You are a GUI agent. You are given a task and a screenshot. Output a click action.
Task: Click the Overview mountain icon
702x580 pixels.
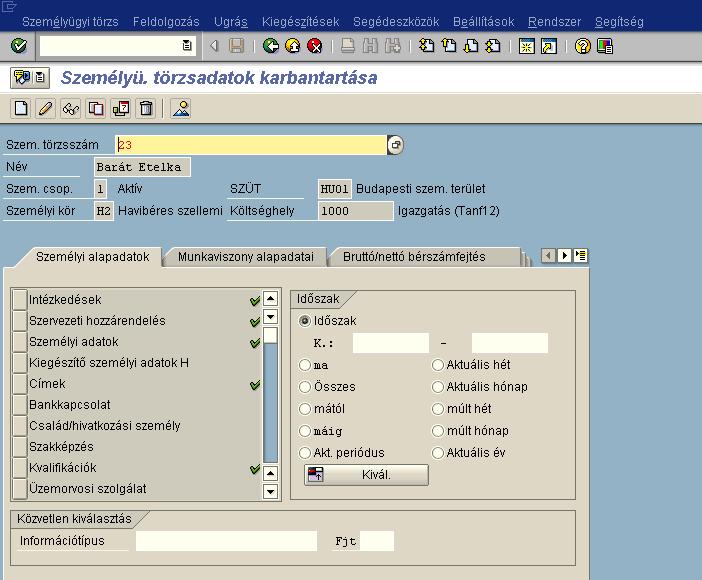click(181, 108)
